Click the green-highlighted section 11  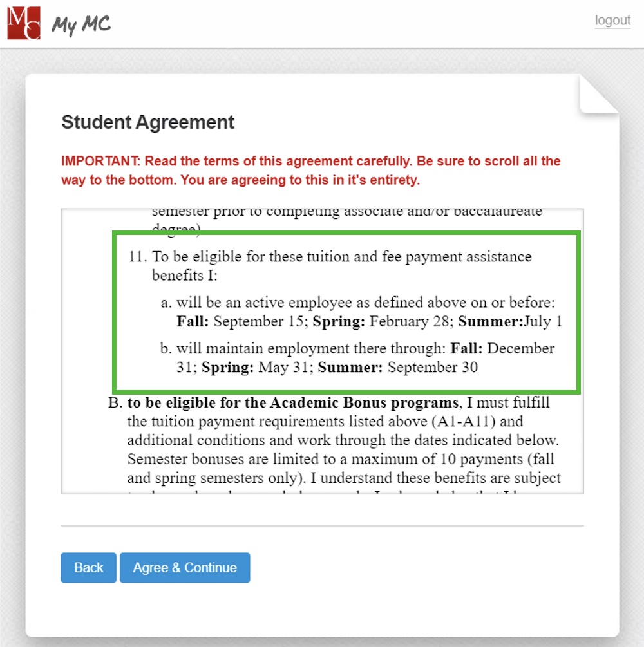click(346, 311)
